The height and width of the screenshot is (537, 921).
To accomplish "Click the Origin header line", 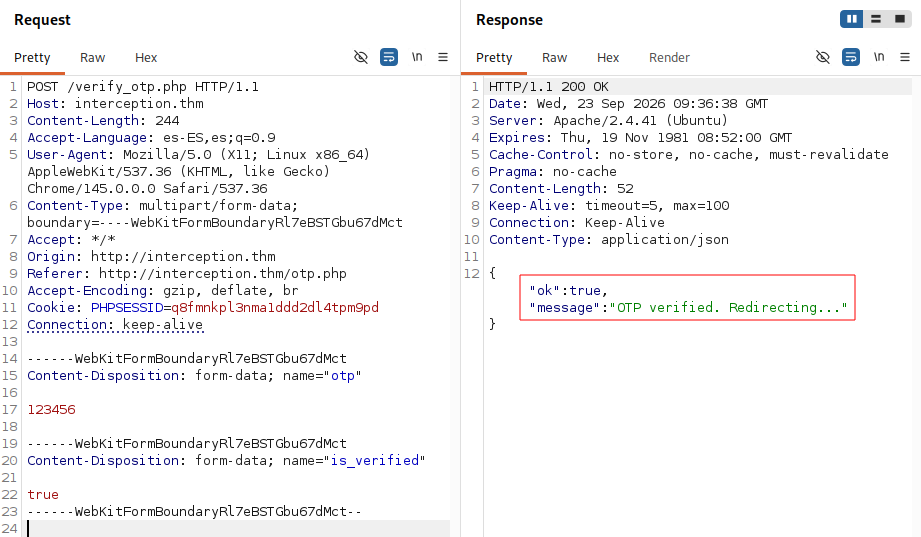I will (151, 256).
